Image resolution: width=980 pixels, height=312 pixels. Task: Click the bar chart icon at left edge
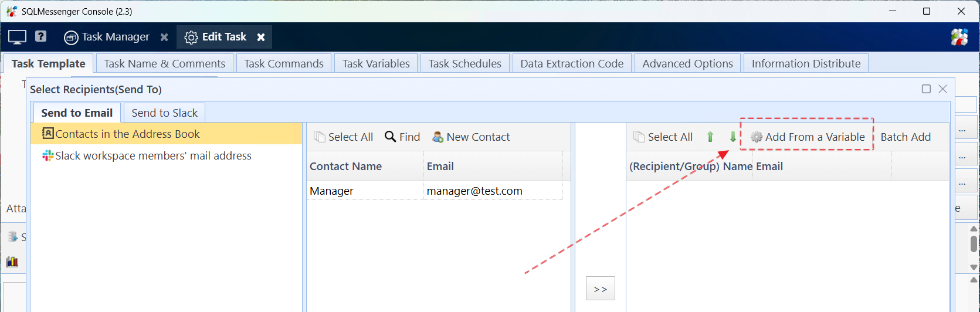(12, 262)
